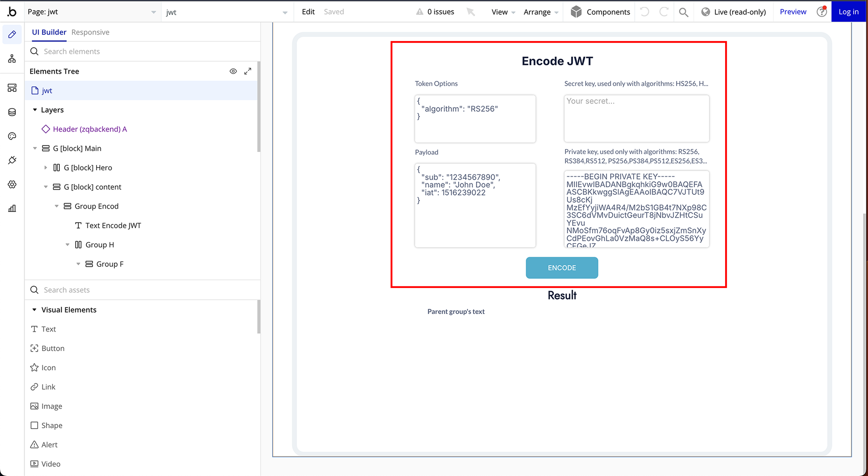Open the Workflow tab icon in sidebar
The width and height of the screenshot is (868, 476).
12,58
